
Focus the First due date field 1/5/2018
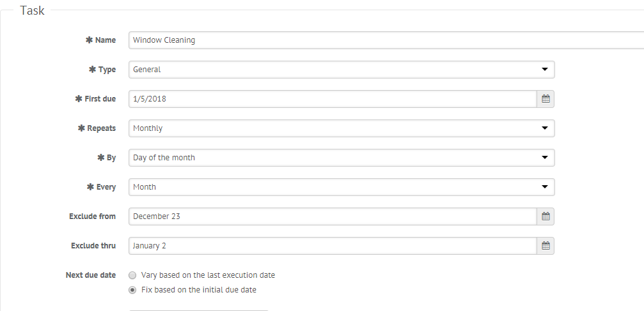[333, 99]
